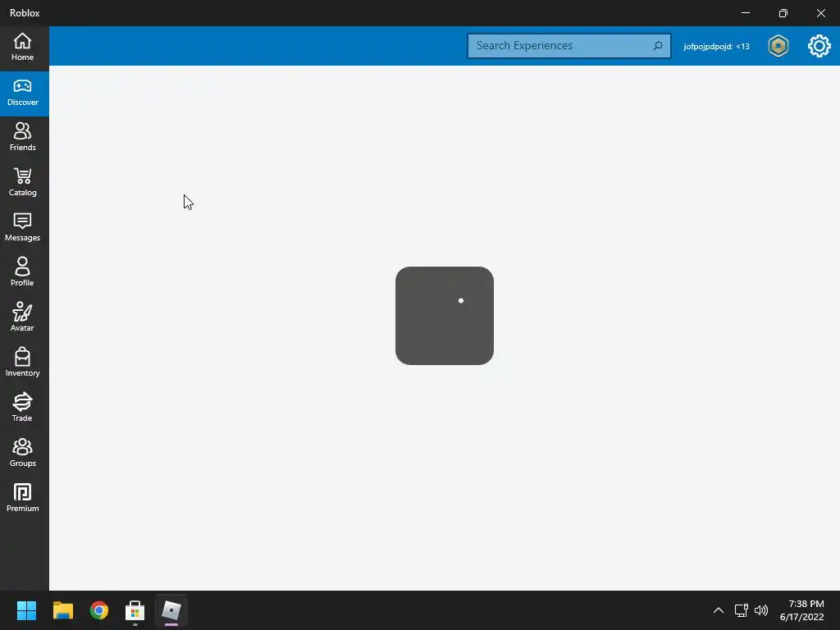
Task: Open the Windows Start menu
Action: click(26, 610)
